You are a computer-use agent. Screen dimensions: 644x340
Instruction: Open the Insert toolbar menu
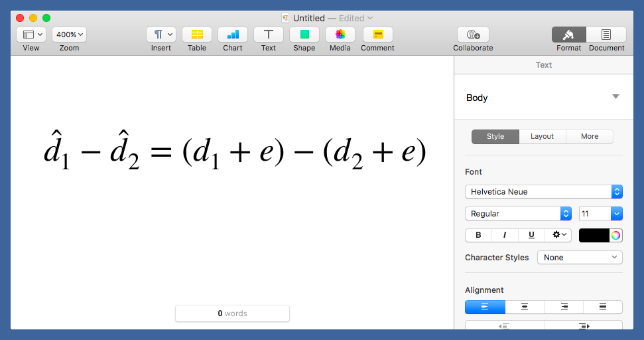tap(161, 35)
